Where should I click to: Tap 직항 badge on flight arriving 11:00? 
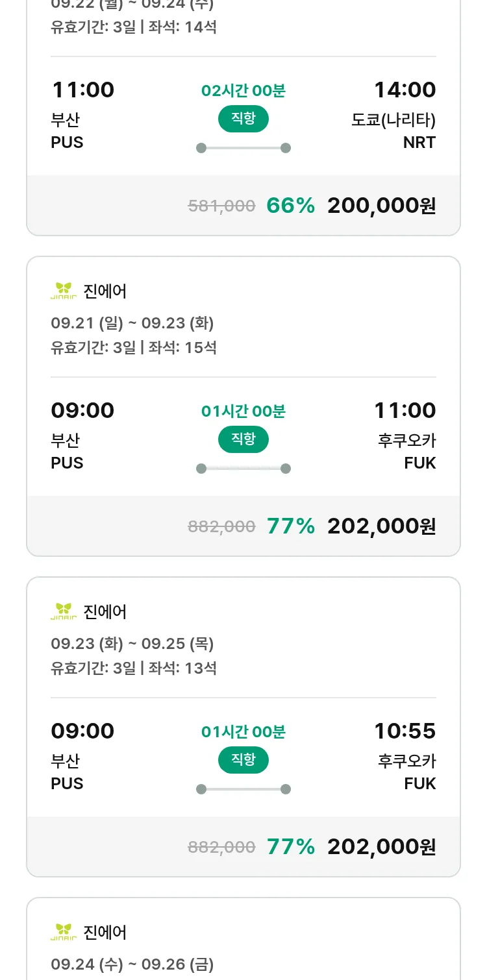243,439
